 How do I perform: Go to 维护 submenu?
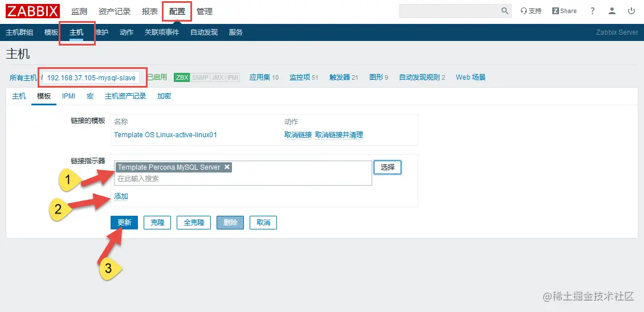101,32
